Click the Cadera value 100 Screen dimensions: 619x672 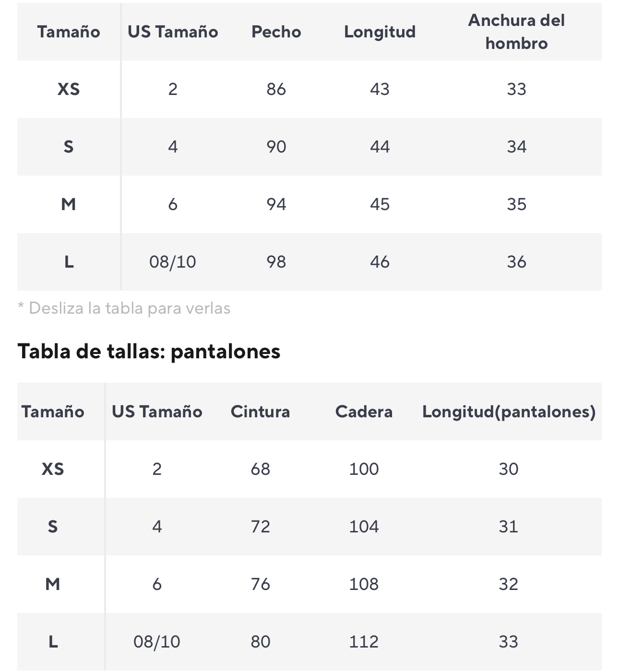pos(364,469)
